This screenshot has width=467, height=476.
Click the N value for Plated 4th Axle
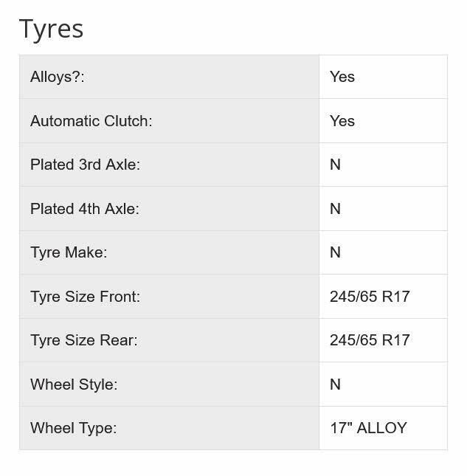pyautogui.click(x=335, y=209)
